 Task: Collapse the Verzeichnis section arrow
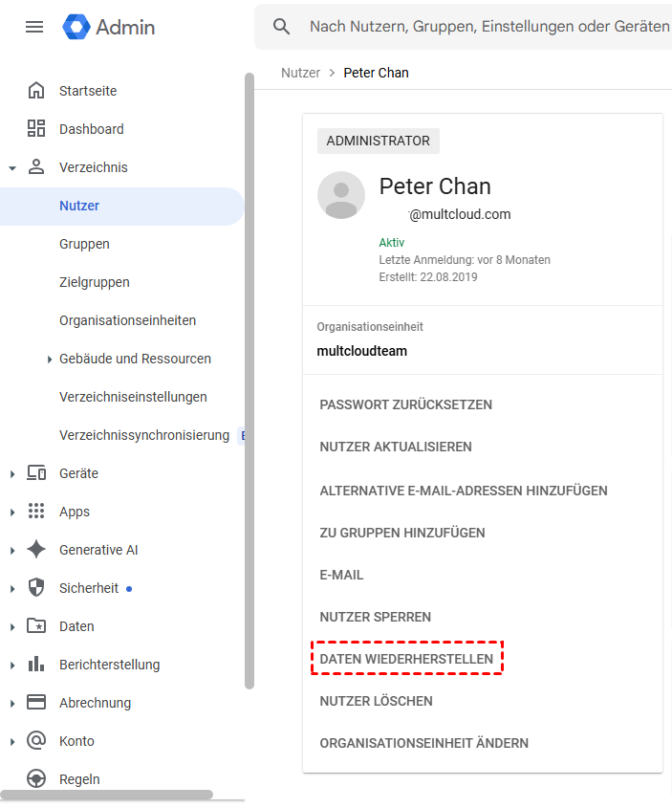point(12,168)
